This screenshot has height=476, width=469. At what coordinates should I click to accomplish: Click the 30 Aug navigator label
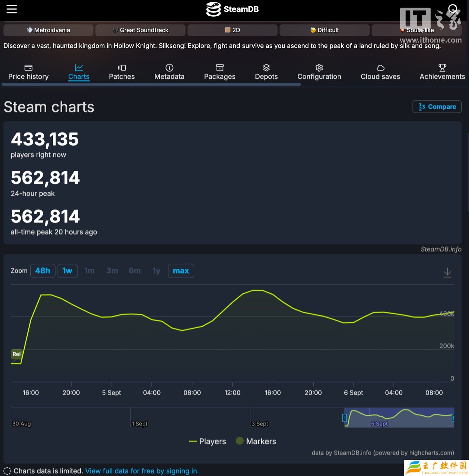(x=21, y=424)
